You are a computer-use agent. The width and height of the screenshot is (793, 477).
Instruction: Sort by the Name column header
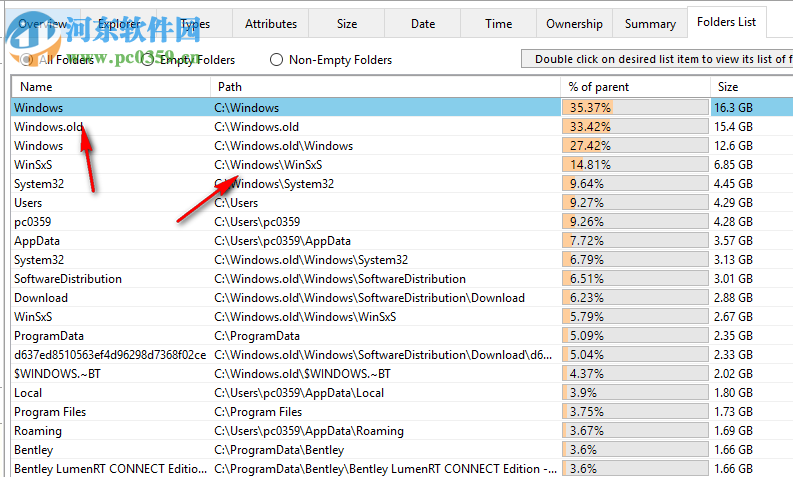click(x=111, y=86)
